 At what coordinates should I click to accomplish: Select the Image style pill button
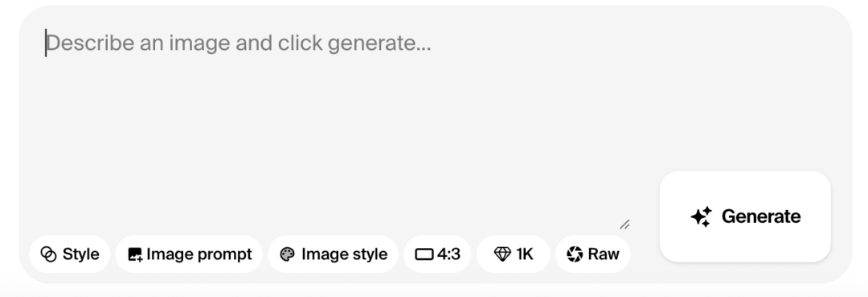tap(334, 254)
